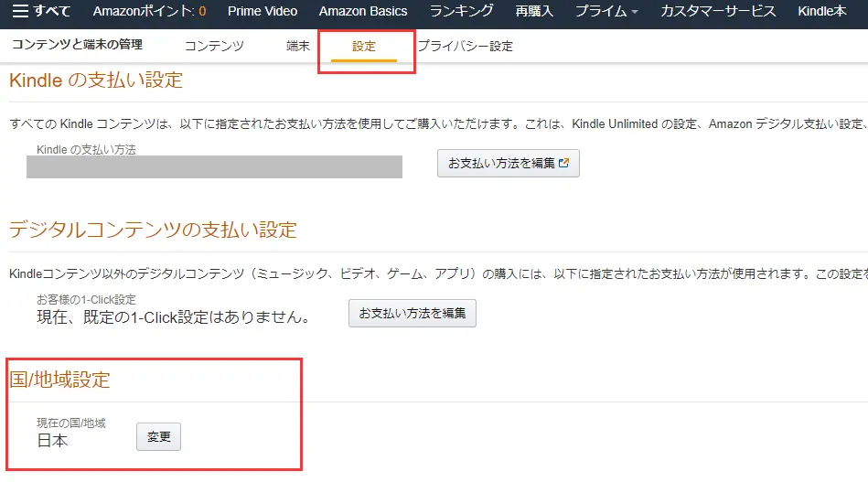Expand the プライム dropdown menu

pos(606,11)
